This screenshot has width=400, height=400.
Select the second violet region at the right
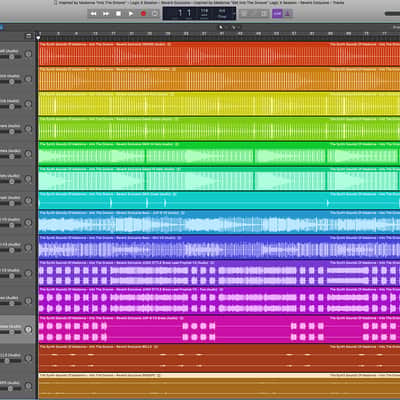[x=364, y=273]
